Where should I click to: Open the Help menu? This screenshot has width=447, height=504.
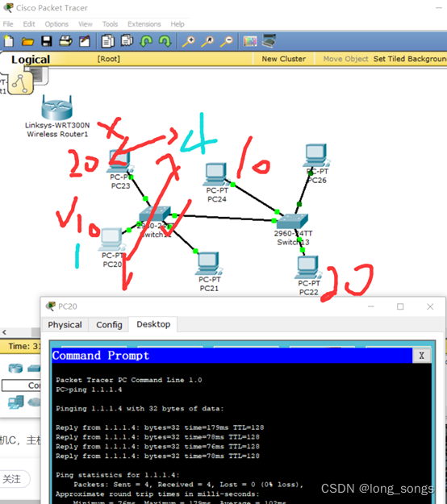(178, 24)
